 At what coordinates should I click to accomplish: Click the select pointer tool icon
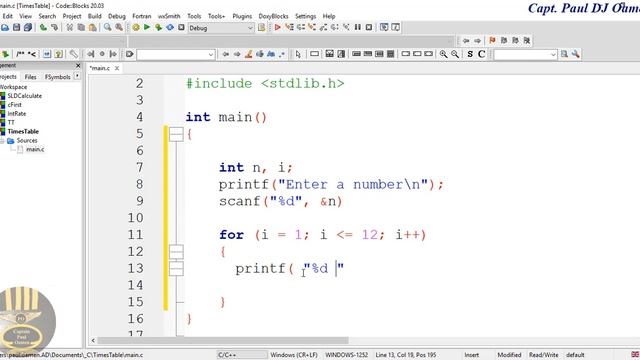pos(298,54)
